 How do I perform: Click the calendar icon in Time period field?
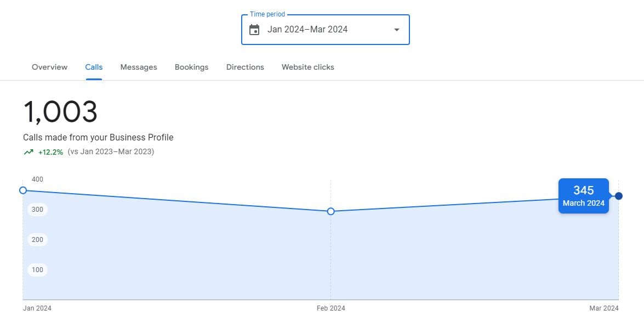click(x=254, y=30)
